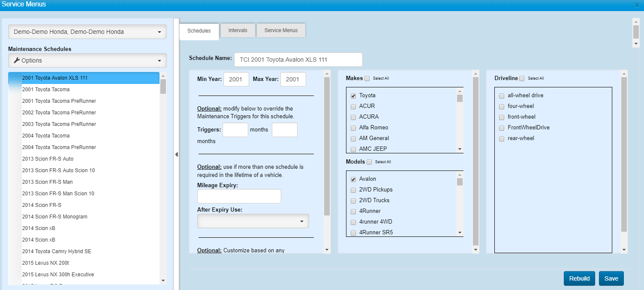Collapse the left panel with splitter arrow
This screenshot has height=290, width=644.
click(176, 154)
